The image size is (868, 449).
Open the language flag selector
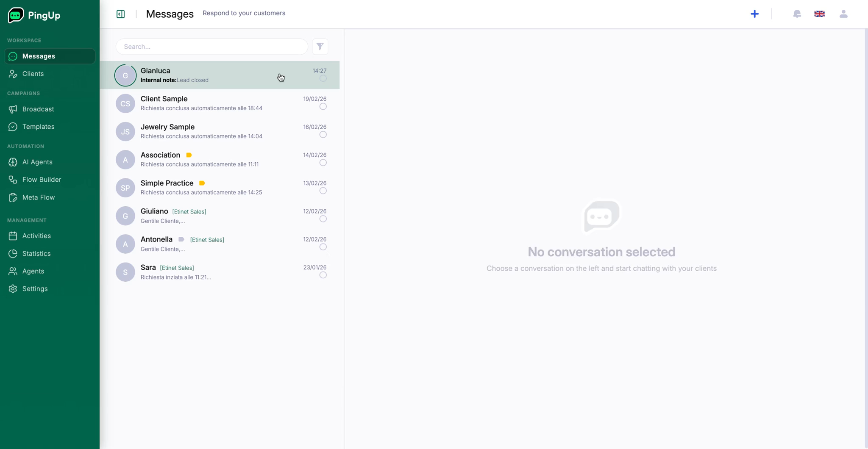click(x=819, y=14)
